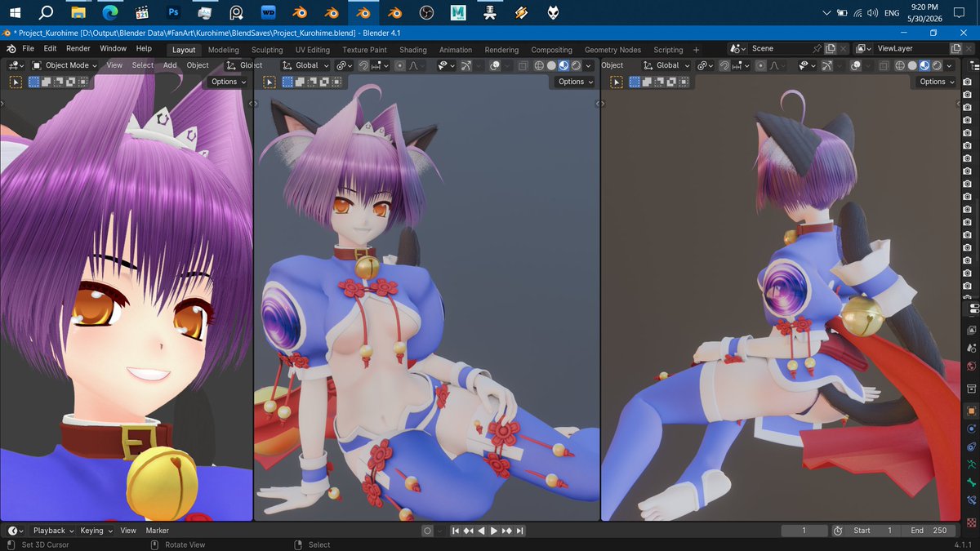Switch to the Shading workspace tab
The image size is (980, 551).
coord(413,50)
